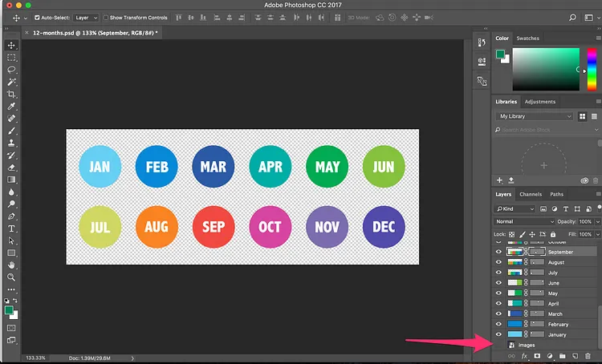Viewport: 602px width, 364px height.
Task: Add a layer style with the fx icon
Action: coord(524,356)
